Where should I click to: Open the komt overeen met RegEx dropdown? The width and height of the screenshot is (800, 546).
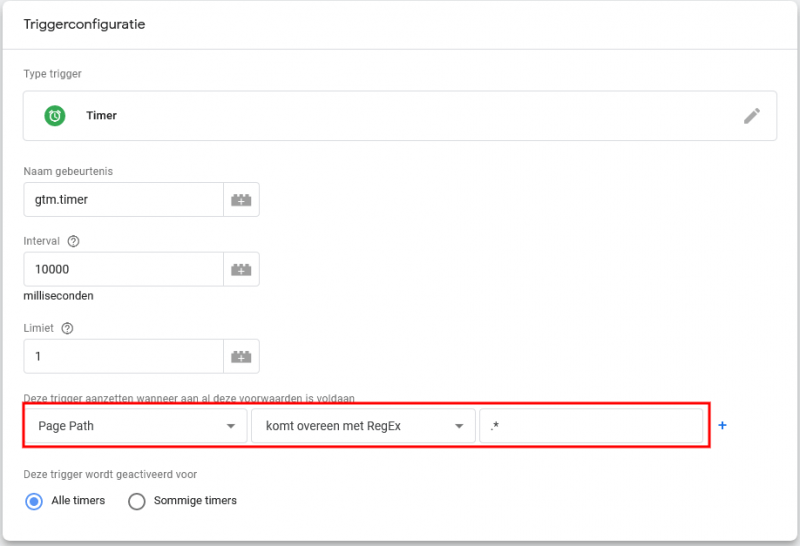[363, 426]
